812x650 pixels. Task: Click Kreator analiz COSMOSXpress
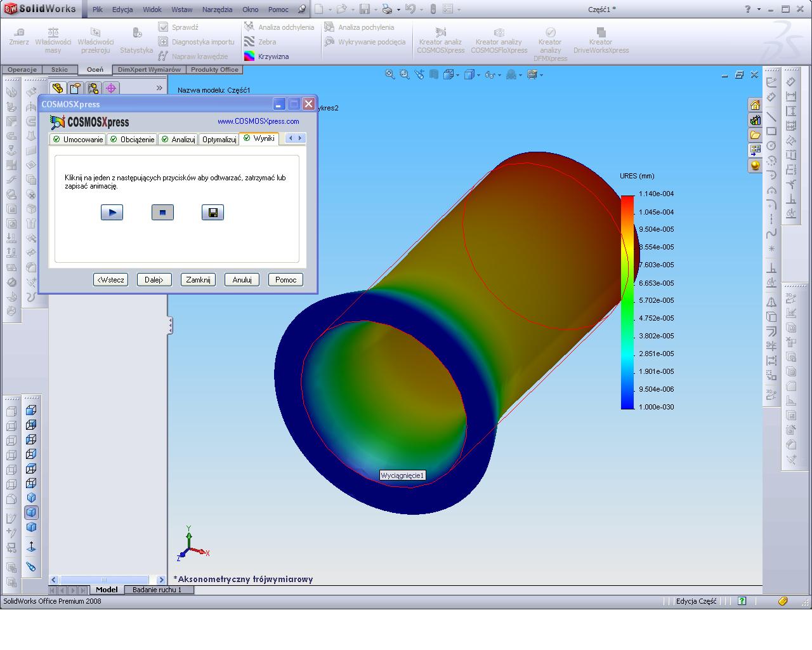click(440, 40)
